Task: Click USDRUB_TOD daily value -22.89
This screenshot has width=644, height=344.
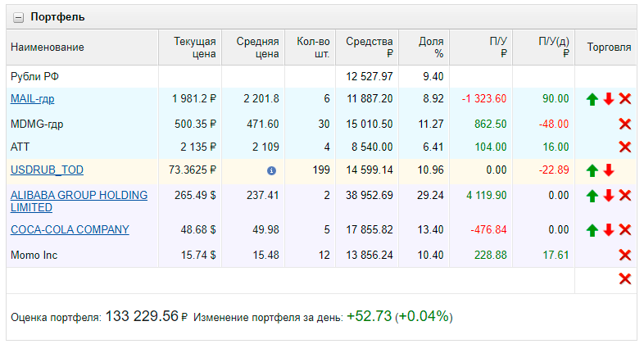Action: tap(554, 170)
